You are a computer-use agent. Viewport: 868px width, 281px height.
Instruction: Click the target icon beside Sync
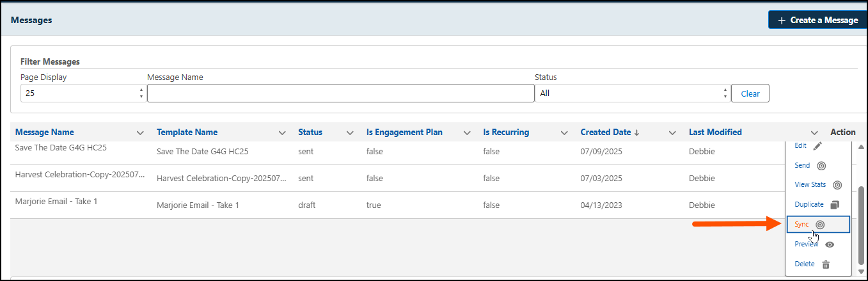click(x=821, y=225)
